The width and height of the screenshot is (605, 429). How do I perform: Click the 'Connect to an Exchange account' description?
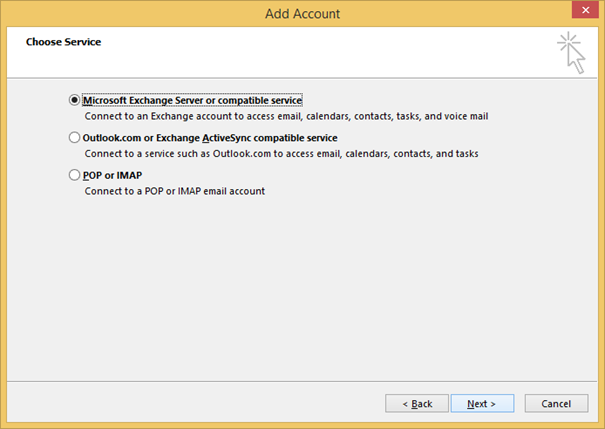click(285, 116)
